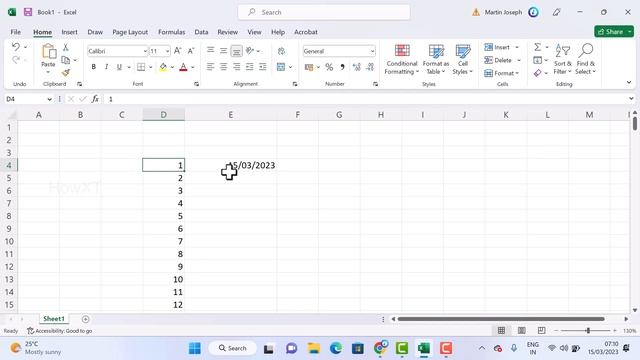640x360 pixels.
Task: Expand Sort & Filter menu
Action: point(563,60)
